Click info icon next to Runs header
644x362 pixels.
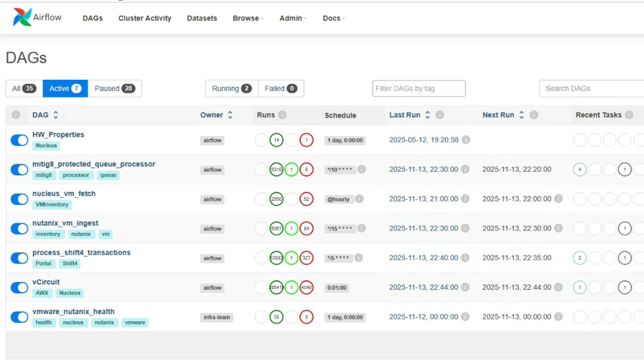[x=282, y=115]
